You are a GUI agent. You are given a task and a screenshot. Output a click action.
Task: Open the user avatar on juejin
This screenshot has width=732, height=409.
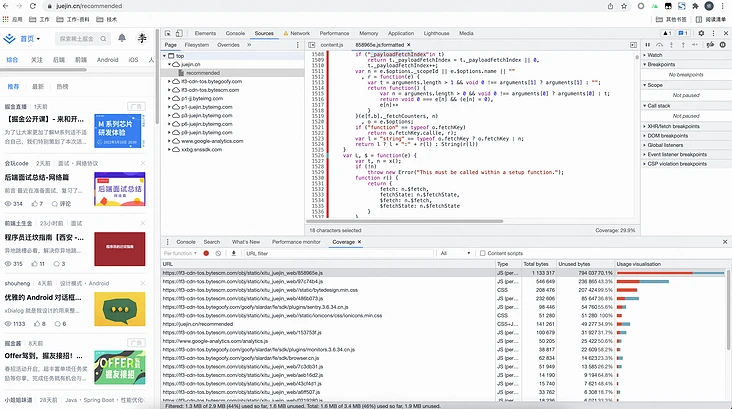(142, 38)
